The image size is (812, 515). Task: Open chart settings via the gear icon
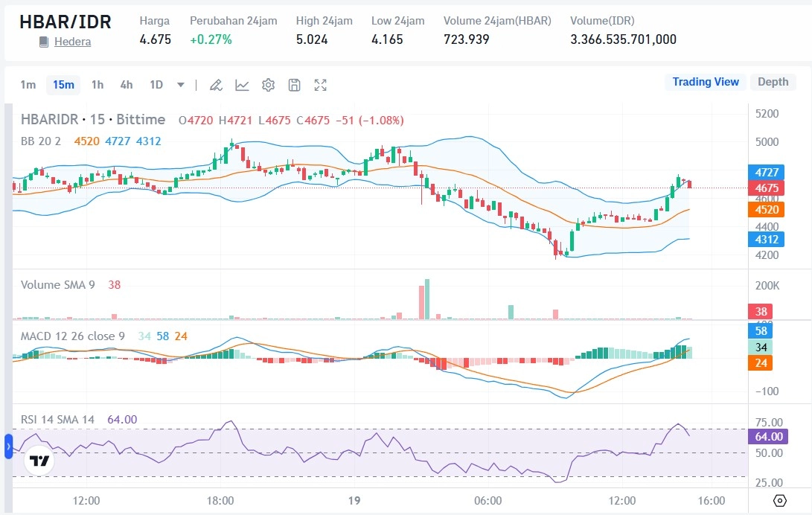click(x=268, y=85)
